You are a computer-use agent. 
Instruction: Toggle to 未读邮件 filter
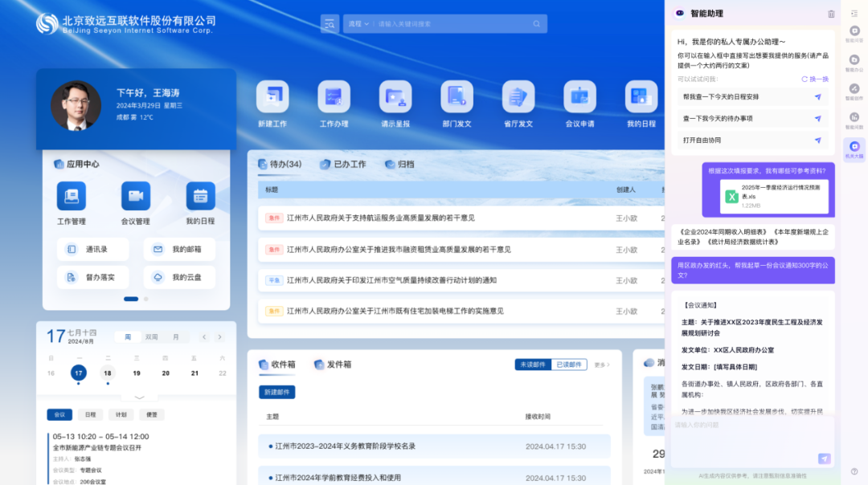[x=533, y=365]
